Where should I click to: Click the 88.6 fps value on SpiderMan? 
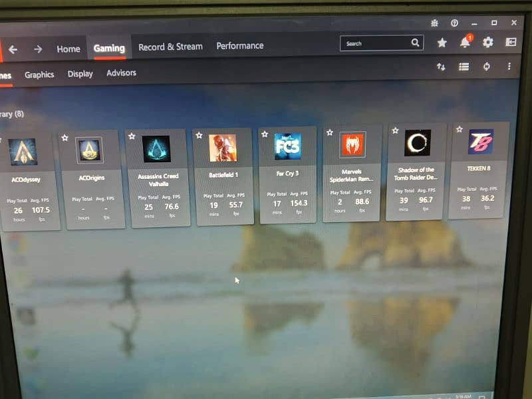click(362, 201)
